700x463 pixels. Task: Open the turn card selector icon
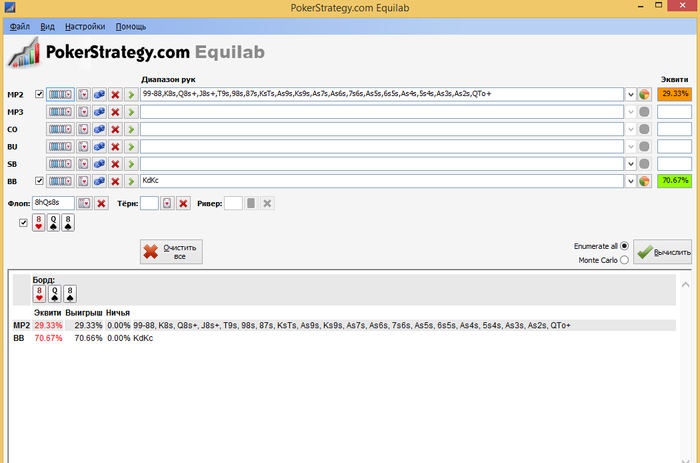[x=167, y=204]
